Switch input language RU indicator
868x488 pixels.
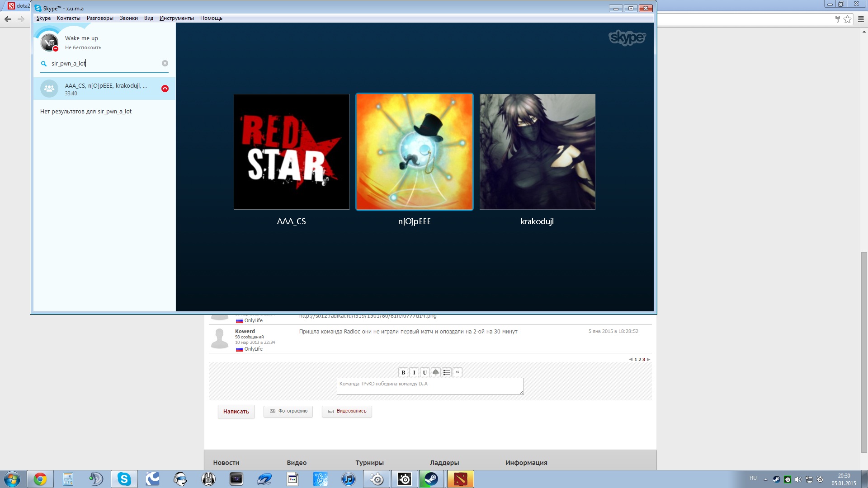click(x=753, y=478)
